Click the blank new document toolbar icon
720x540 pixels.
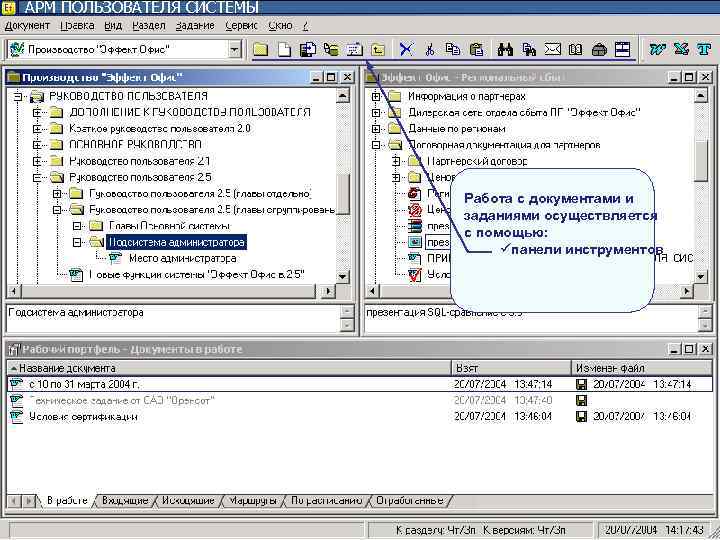pyautogui.click(x=285, y=49)
